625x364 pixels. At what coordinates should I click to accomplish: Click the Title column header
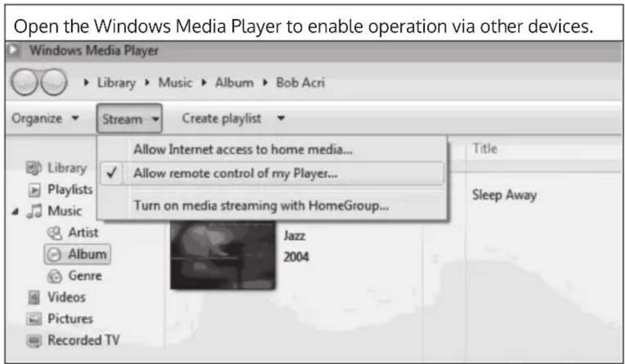pyautogui.click(x=484, y=149)
